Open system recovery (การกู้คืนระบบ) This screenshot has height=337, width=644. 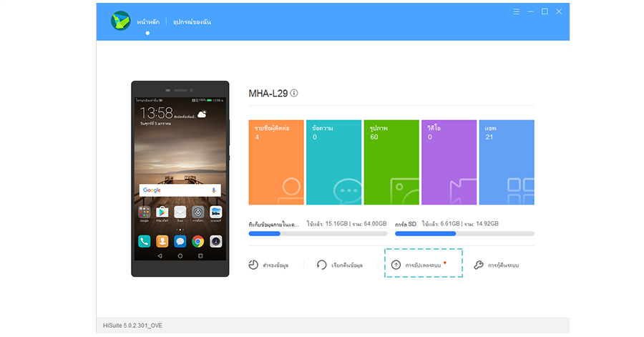[x=496, y=265]
